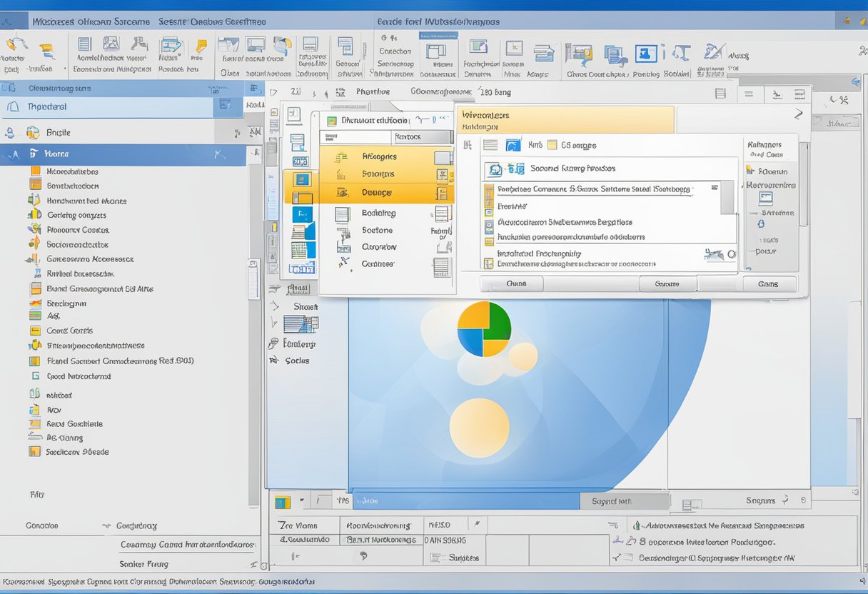Choose Bodiding in the popup menu

click(378, 213)
